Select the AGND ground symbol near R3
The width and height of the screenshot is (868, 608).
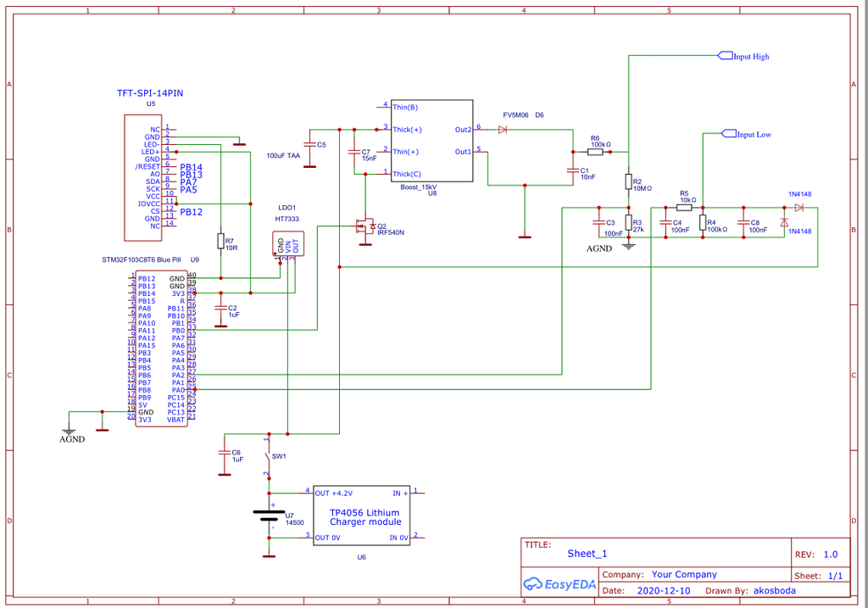click(628, 245)
